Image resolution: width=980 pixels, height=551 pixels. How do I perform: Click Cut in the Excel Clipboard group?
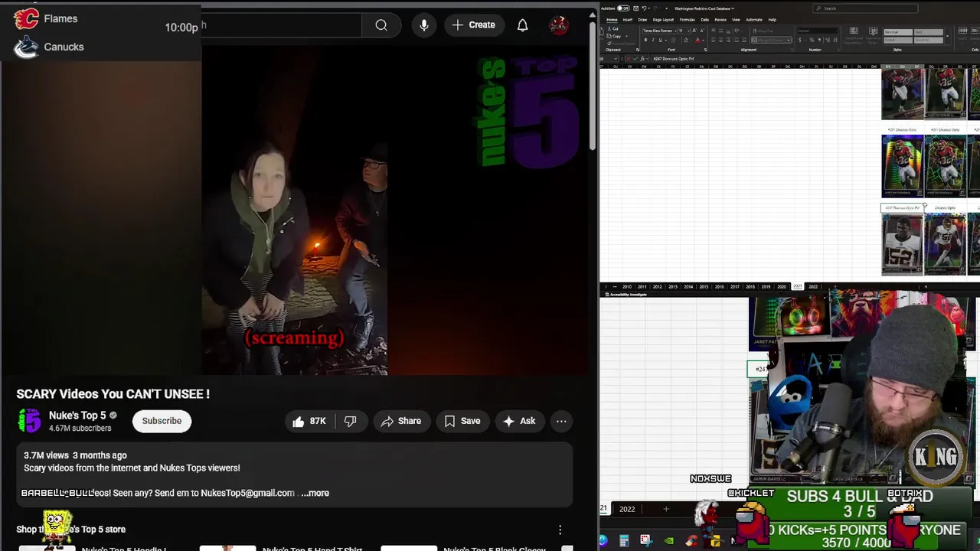click(x=613, y=28)
